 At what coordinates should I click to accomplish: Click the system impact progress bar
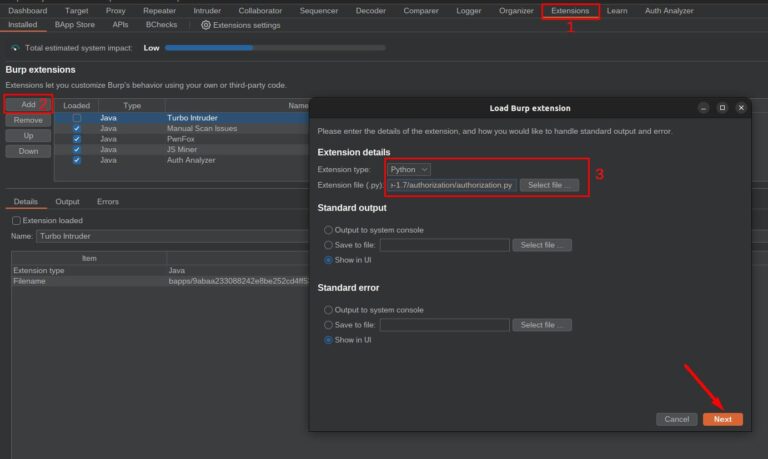[x=275, y=48]
